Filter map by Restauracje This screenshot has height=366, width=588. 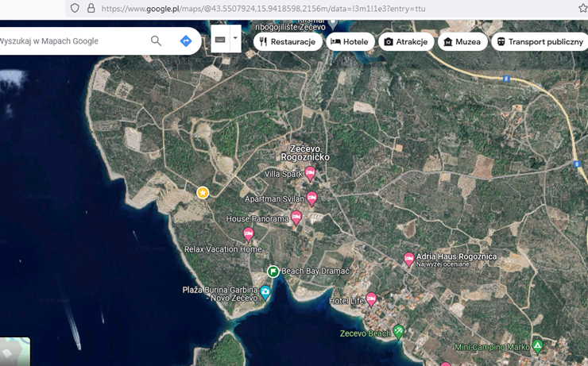[288, 42]
